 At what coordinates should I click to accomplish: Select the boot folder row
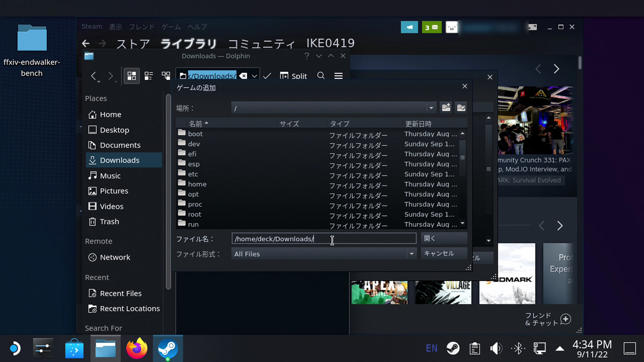pyautogui.click(x=318, y=134)
